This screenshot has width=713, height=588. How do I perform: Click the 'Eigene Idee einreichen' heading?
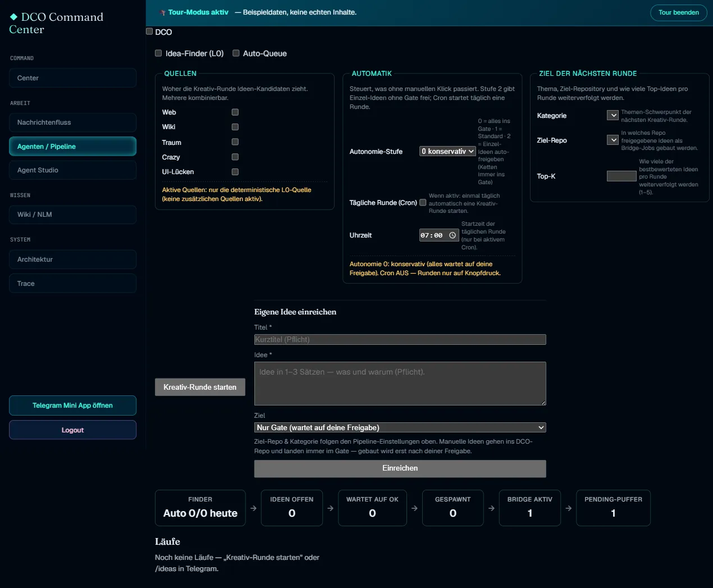(295, 312)
